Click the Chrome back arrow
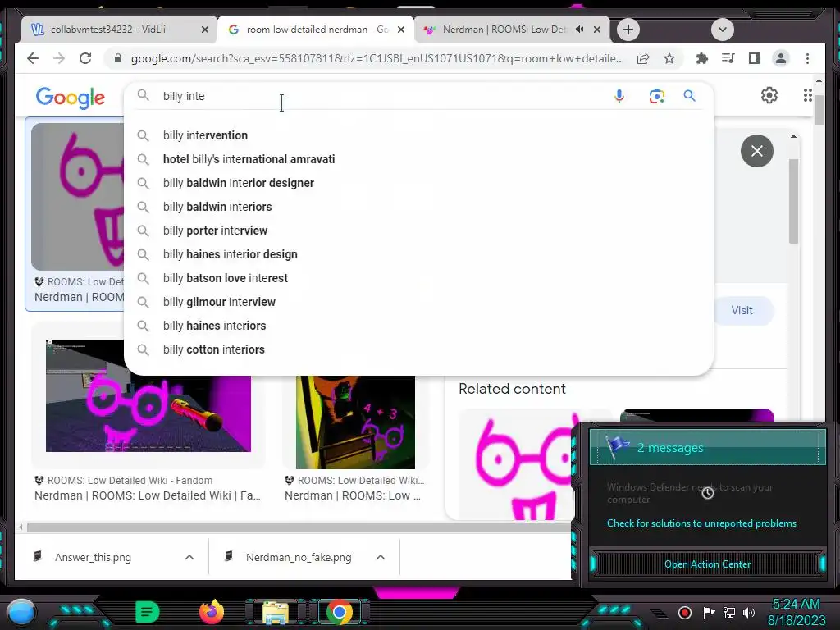This screenshot has height=630, width=840. pos(33,58)
